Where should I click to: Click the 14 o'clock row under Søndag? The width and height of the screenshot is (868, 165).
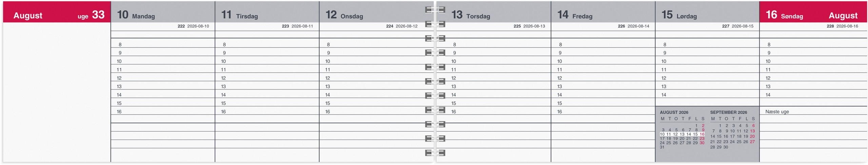813,95
